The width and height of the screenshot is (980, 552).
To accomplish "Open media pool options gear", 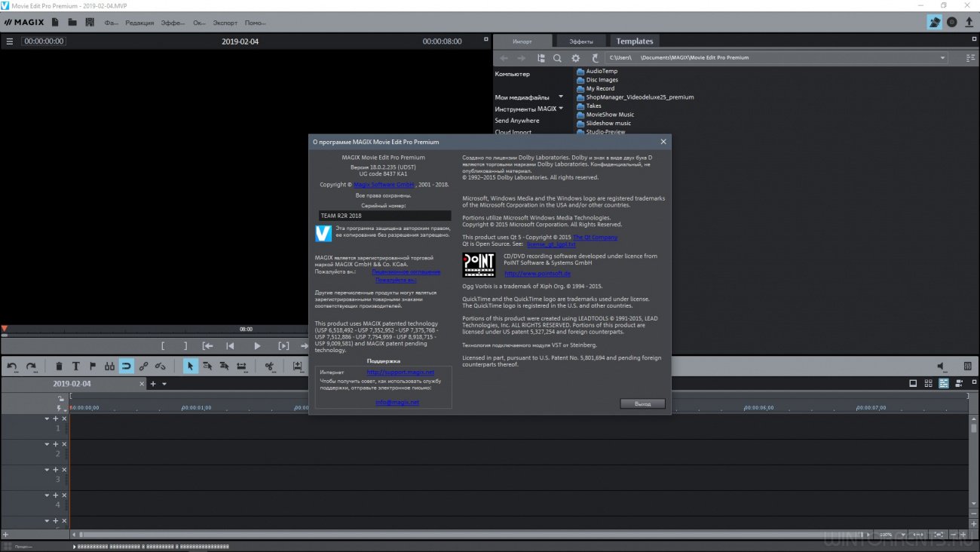I will coord(576,58).
